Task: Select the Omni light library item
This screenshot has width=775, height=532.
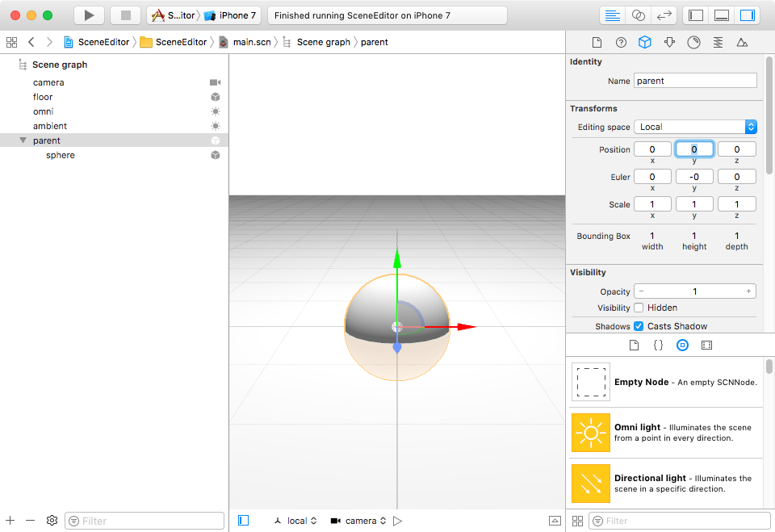Action: (667, 433)
